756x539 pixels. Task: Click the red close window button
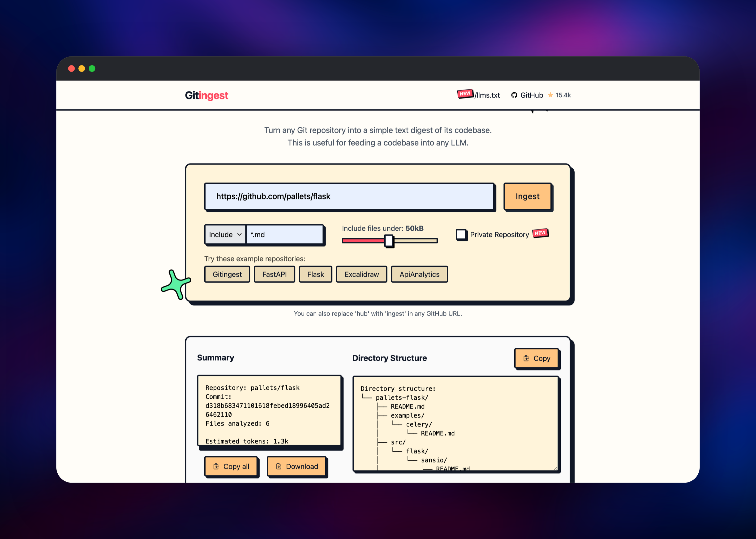click(x=71, y=68)
